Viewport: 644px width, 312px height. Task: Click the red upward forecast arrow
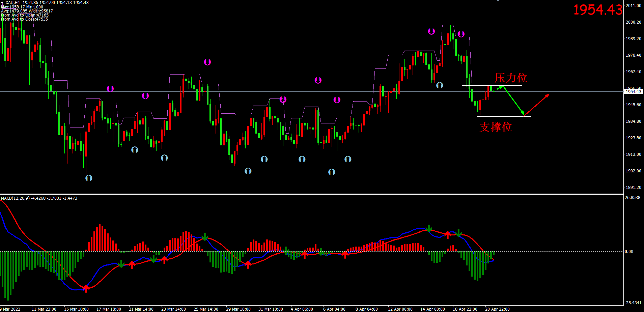click(536, 105)
